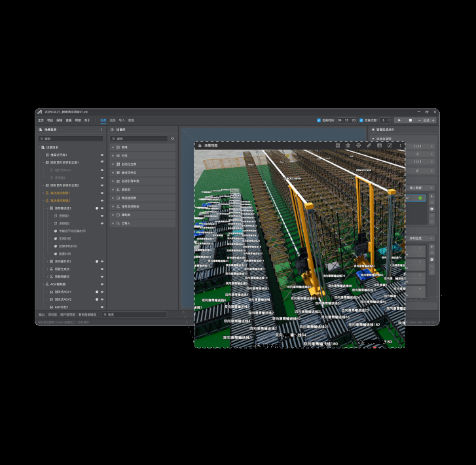Open the 调试器 bottom panel tab
Image resolution: width=476 pixels, height=465 pixels.
click(x=52, y=314)
